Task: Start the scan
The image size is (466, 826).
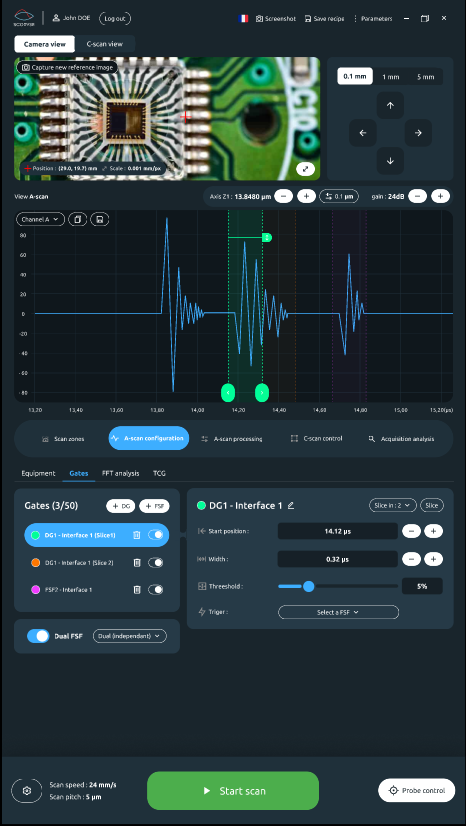Action: click(233, 791)
